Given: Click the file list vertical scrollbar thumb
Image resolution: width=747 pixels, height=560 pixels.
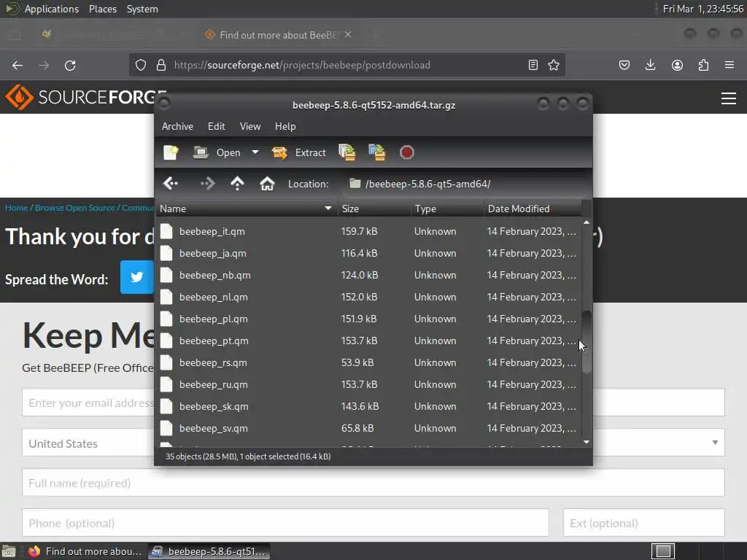Looking at the screenshot, I should tap(587, 342).
